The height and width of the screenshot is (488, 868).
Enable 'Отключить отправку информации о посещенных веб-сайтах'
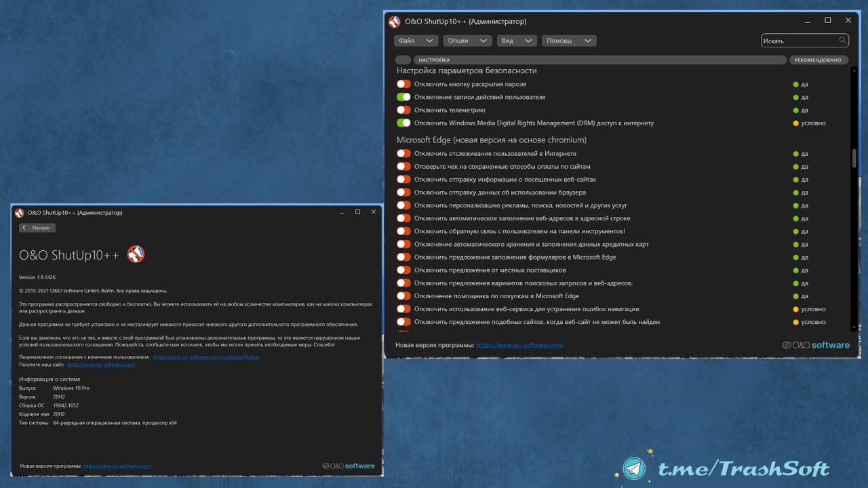(x=403, y=180)
